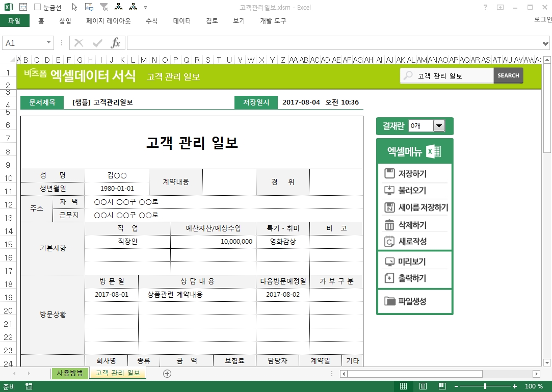Click 새로작성 button
552x392 pixels.
tap(415, 241)
